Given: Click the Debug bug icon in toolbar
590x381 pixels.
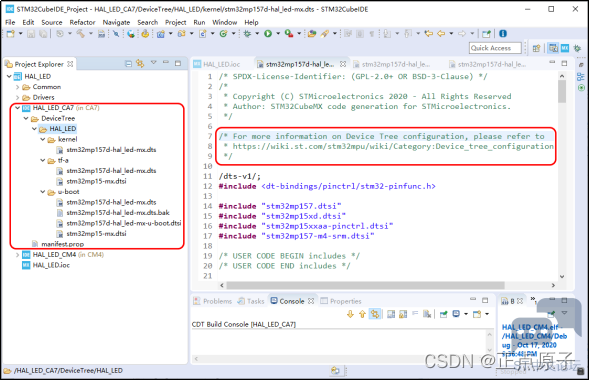Looking at the screenshot, I should (x=247, y=34).
